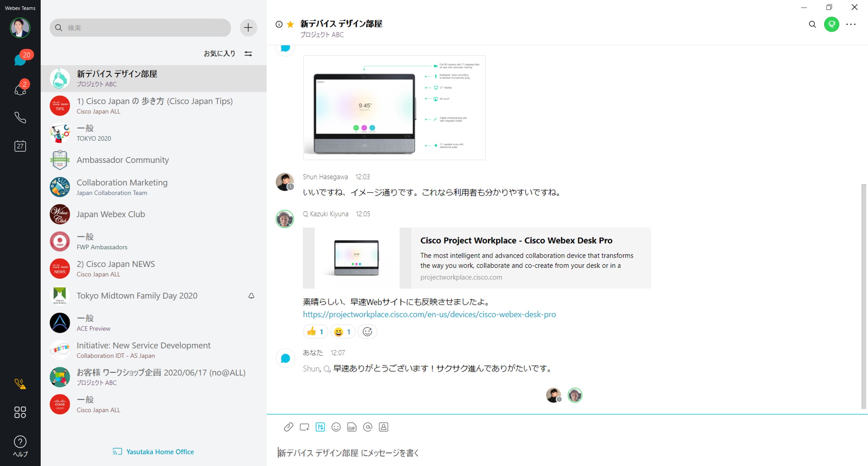Click the 検索 search input field
868x466 pixels.
[x=140, y=28]
